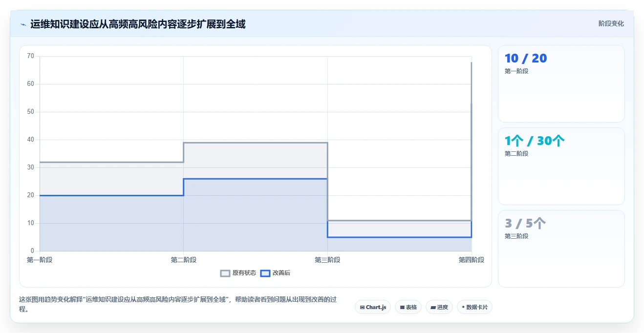Click the blue 改善后 legend color box
This screenshot has height=333, width=644.
[x=265, y=273]
